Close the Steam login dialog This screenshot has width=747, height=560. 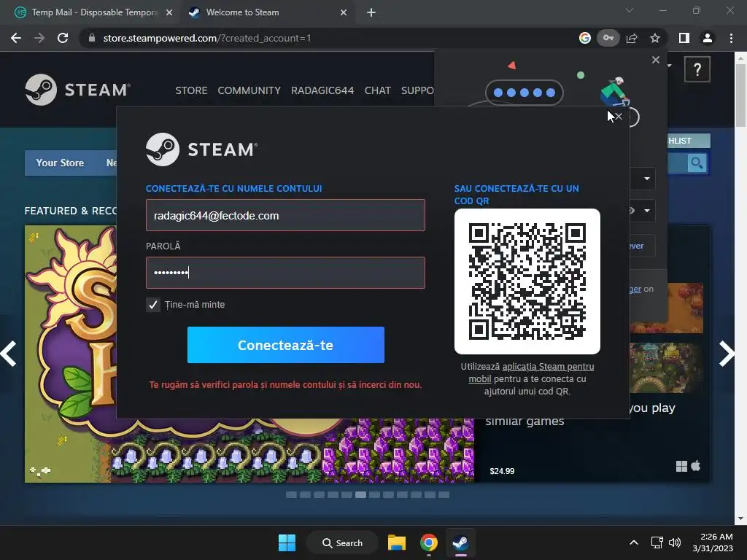pyautogui.click(x=619, y=116)
